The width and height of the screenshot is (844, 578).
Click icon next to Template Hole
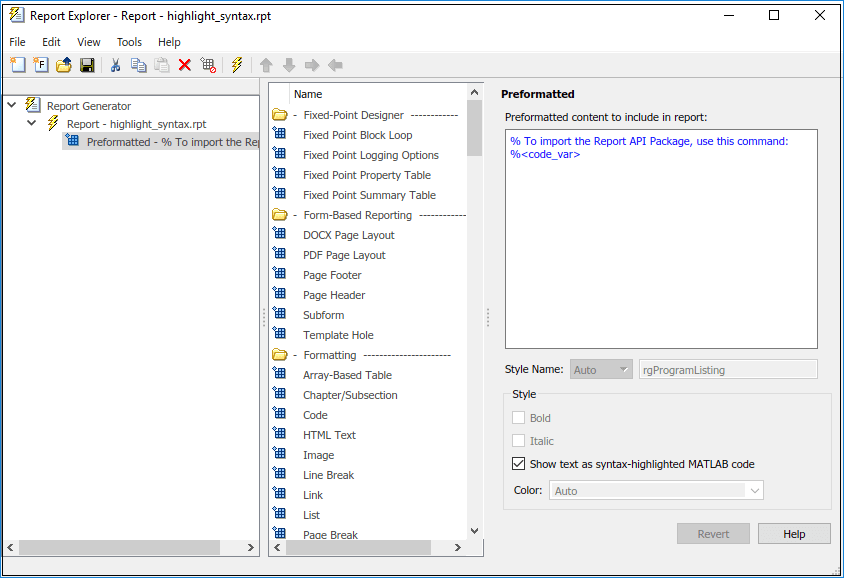click(x=279, y=334)
